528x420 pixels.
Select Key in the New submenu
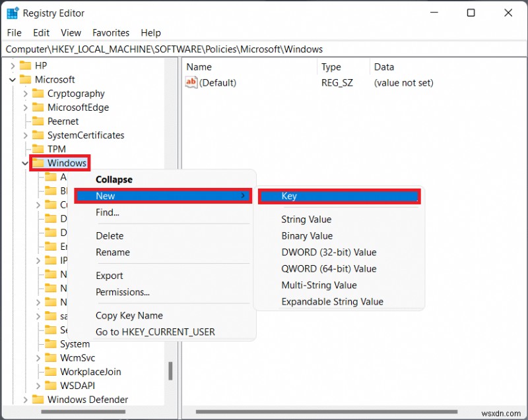[x=339, y=196]
